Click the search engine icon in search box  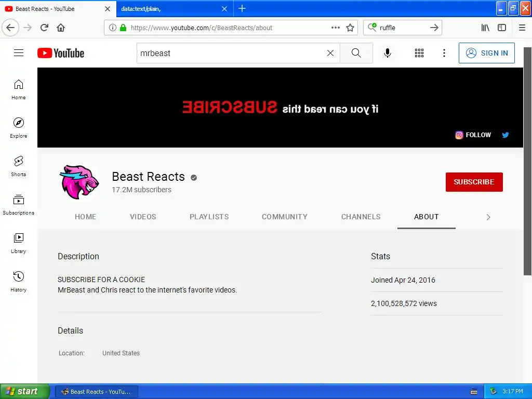coord(372,27)
